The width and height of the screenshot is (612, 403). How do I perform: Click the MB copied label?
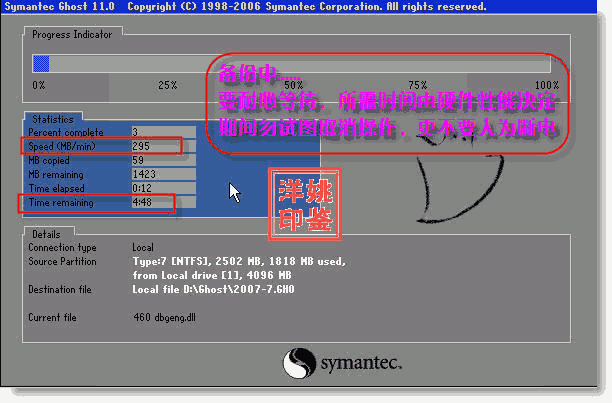pos(49,160)
